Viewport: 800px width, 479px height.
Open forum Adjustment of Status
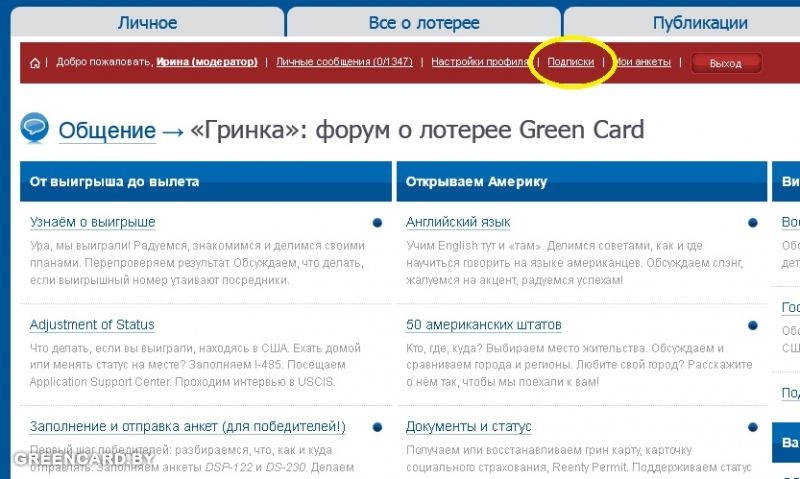(x=92, y=324)
